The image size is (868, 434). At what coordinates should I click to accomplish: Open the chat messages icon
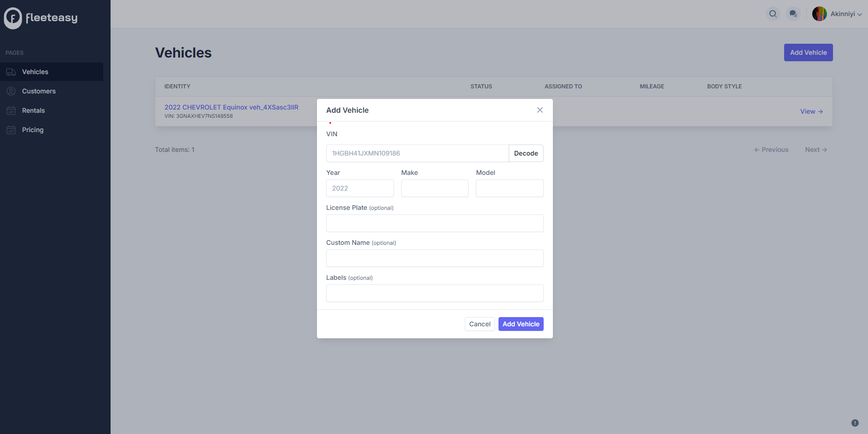click(793, 14)
